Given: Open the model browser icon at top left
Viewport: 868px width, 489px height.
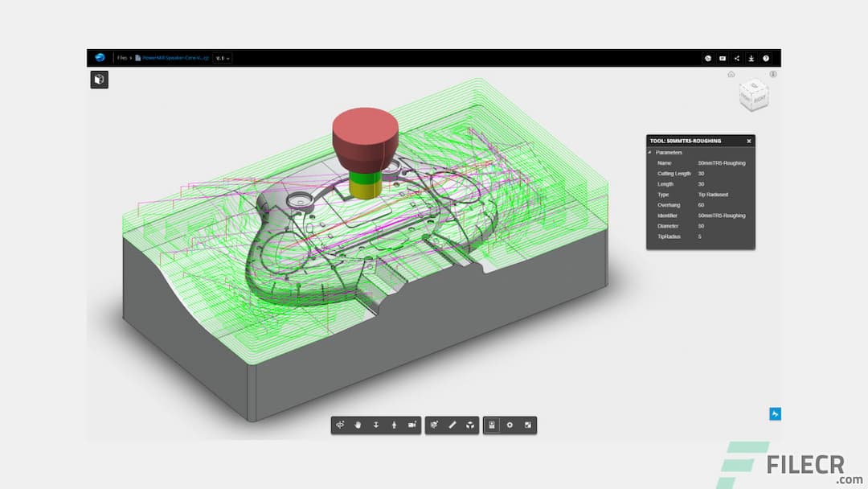Looking at the screenshot, I should click(99, 80).
